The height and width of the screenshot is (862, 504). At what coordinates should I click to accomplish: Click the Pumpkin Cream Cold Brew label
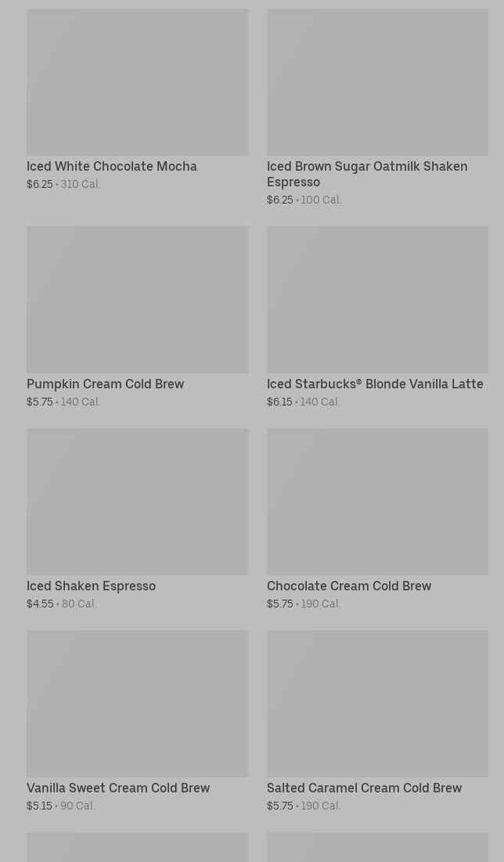[105, 384]
